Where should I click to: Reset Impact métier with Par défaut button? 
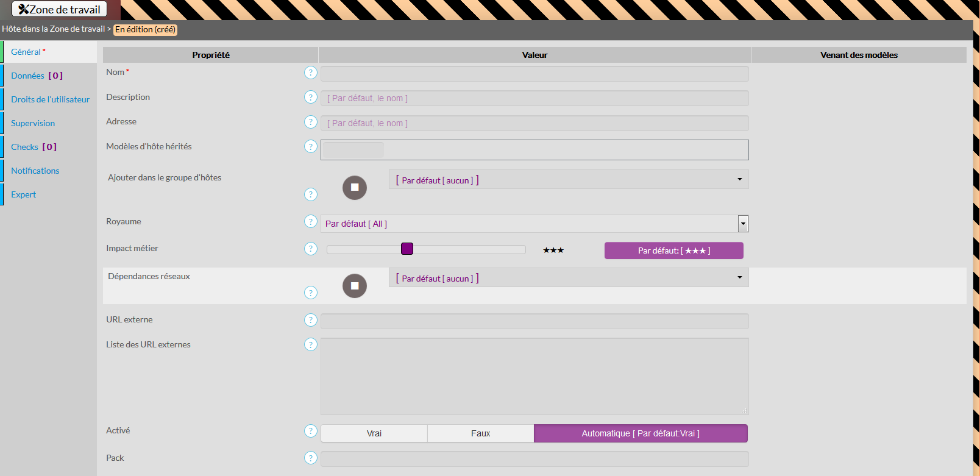pos(673,250)
